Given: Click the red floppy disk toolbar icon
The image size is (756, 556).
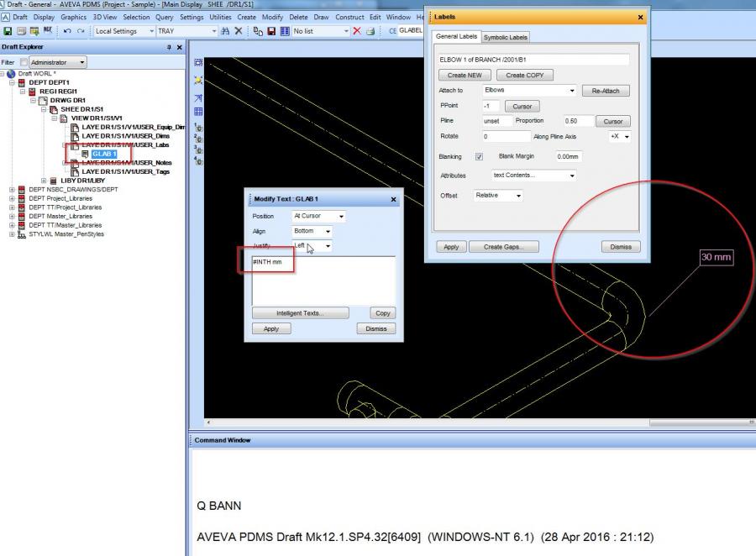Looking at the screenshot, I should coord(271,31).
